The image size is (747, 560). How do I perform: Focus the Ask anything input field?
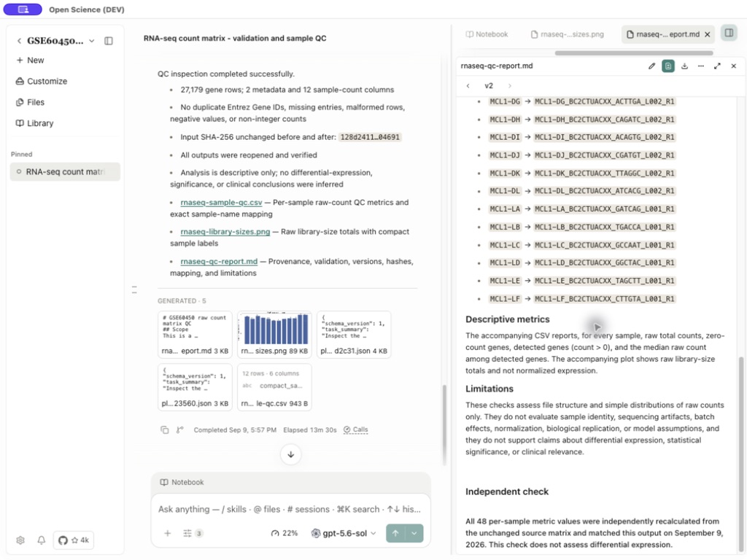(x=290, y=510)
